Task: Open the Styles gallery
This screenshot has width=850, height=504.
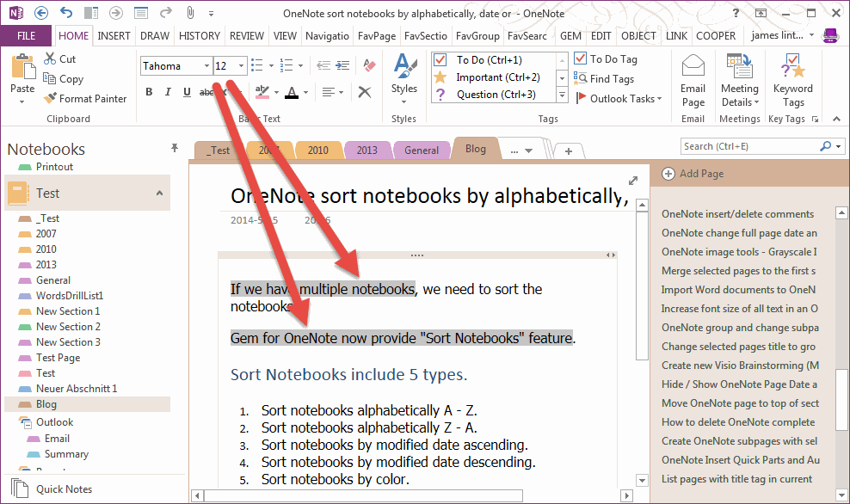Action: coord(404,80)
